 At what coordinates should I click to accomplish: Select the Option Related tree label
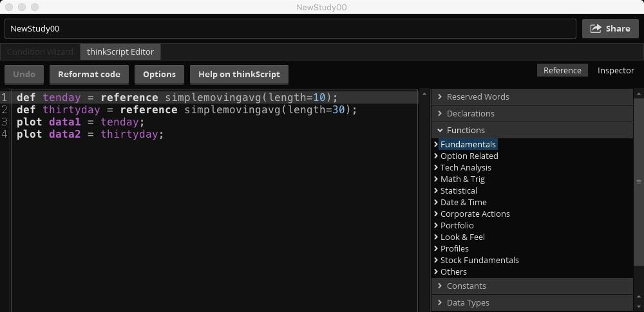pos(469,156)
